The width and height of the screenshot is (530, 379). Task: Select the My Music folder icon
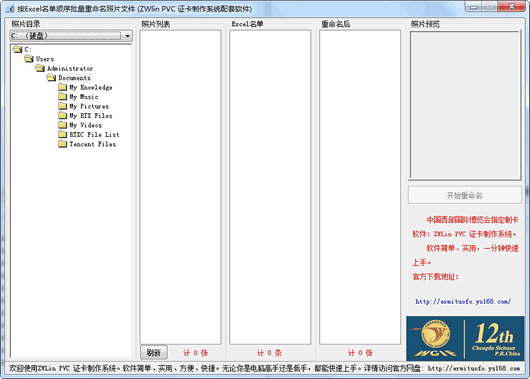click(x=63, y=97)
